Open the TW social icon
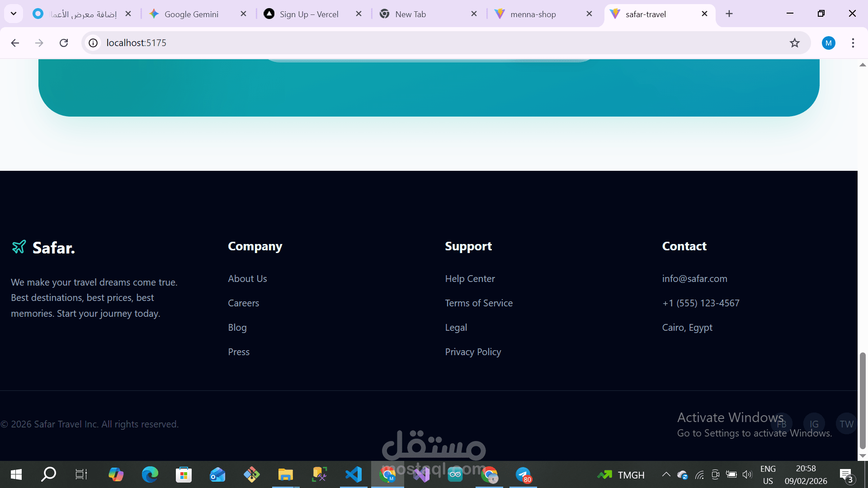The image size is (868, 488). (846, 424)
